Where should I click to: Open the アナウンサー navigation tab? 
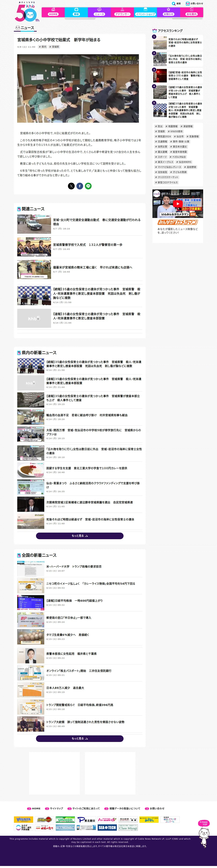(122, 12)
